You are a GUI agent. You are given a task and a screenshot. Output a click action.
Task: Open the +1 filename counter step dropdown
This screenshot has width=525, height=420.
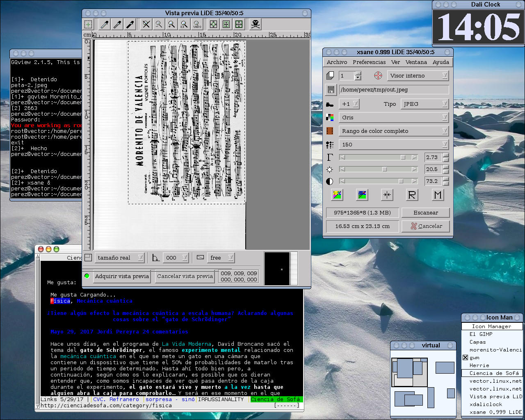tap(349, 104)
